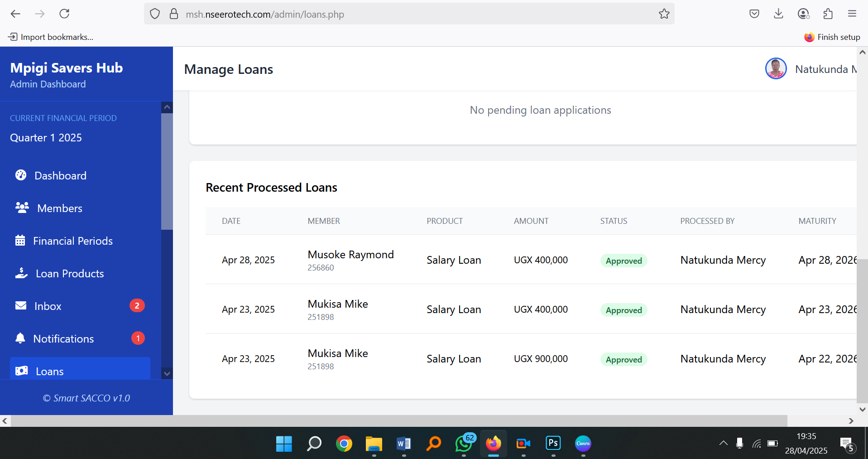Image resolution: width=868 pixels, height=459 pixels.
Task: Click the Finish setup button
Action: point(832,37)
